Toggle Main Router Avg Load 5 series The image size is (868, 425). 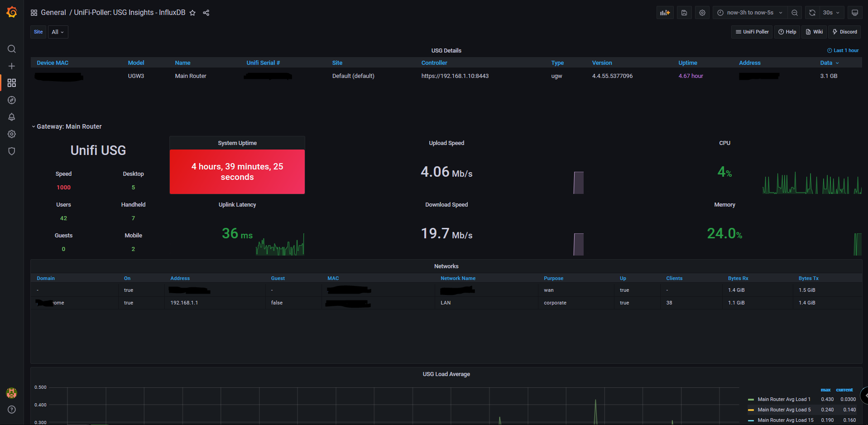[784, 410]
